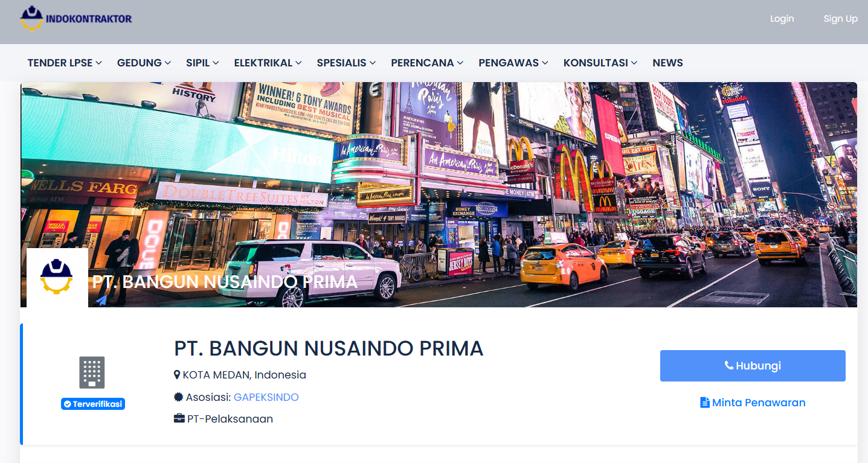
Task: Click the company helmet logo thumbnail
Action: [57, 278]
